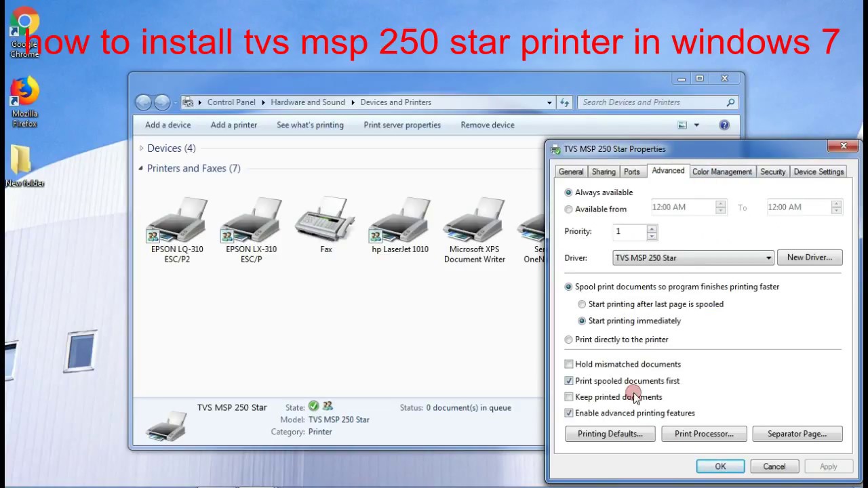
Task: Adjust the To end time spinner
Action: (837, 207)
